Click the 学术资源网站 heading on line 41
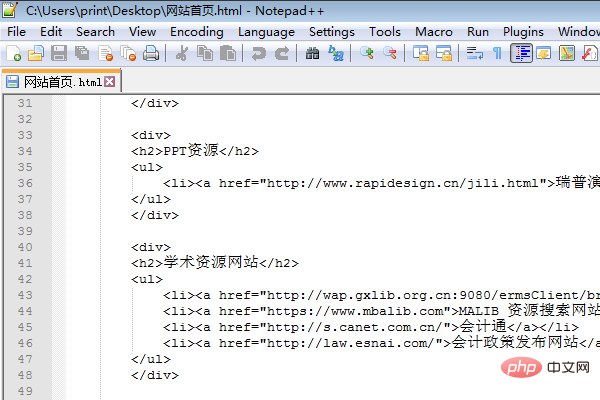Viewport: 600px width, 400px height. (211, 263)
